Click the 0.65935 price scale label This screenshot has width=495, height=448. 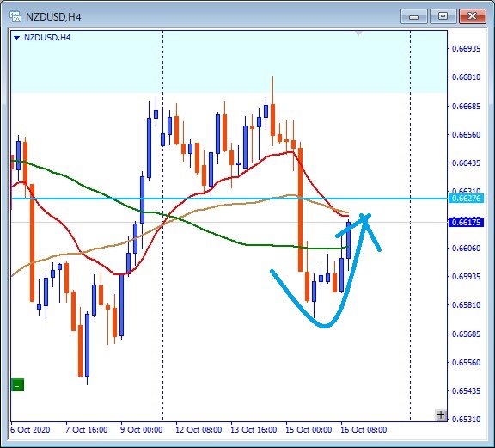tap(466, 276)
